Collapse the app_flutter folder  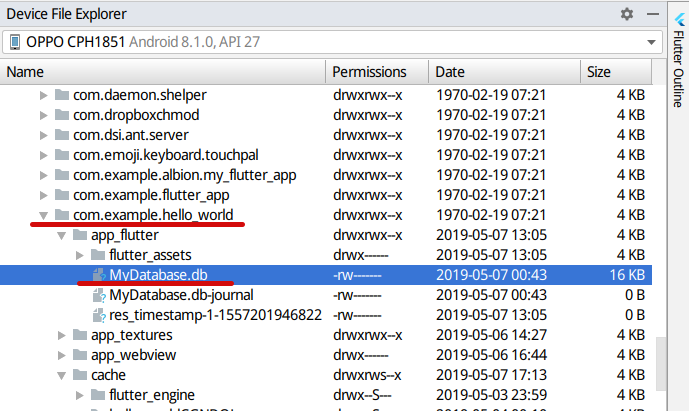(62, 236)
